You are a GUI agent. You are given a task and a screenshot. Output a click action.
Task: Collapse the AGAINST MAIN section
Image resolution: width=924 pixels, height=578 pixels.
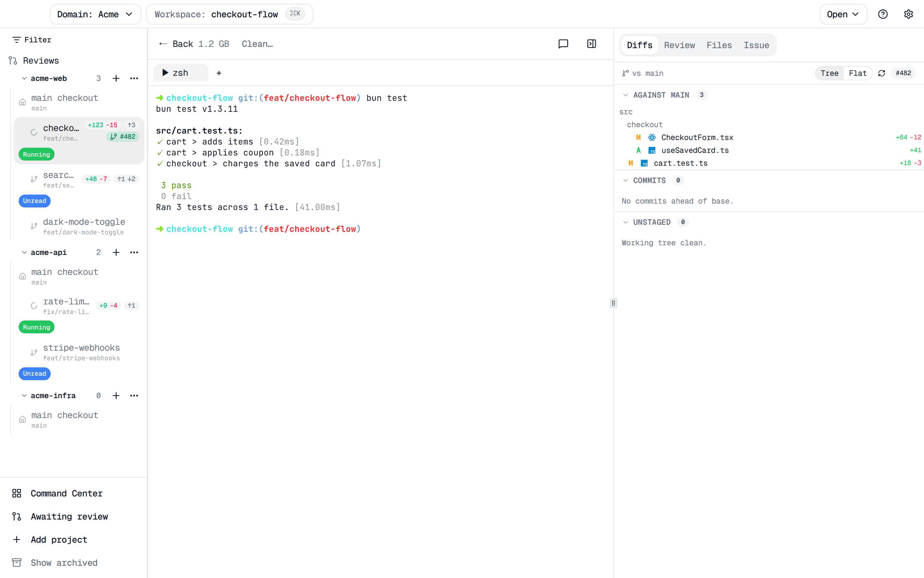pyautogui.click(x=625, y=95)
